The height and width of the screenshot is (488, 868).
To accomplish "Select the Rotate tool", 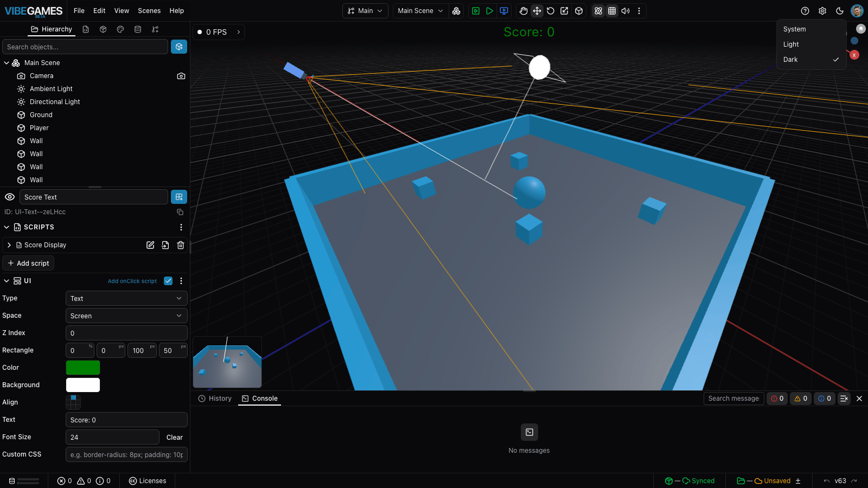I will [x=551, y=11].
